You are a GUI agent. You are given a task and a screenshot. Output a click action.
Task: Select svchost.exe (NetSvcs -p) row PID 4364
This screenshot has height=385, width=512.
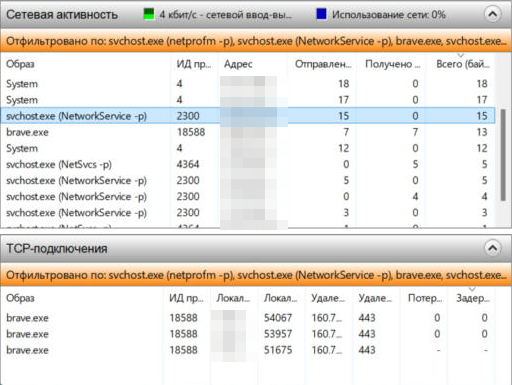(x=247, y=164)
